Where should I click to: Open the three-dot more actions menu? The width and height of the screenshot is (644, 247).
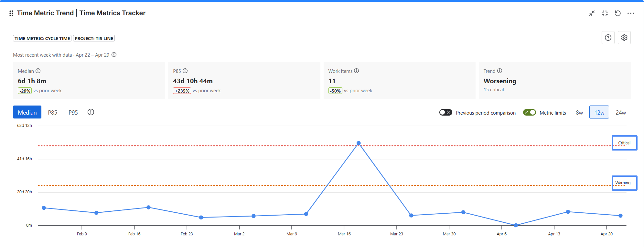point(631,13)
